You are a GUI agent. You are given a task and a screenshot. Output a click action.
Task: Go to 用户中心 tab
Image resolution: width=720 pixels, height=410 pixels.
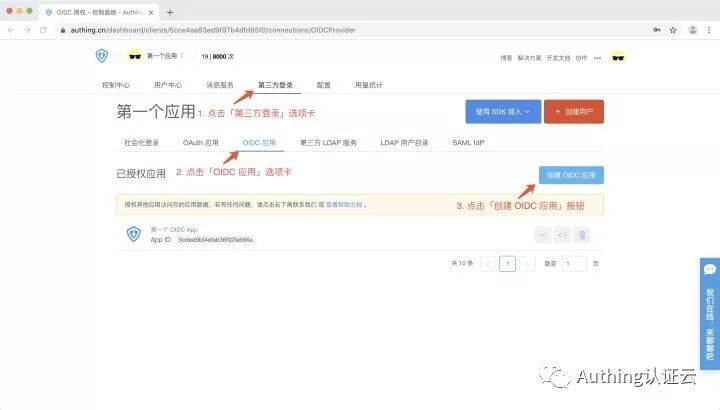168,85
